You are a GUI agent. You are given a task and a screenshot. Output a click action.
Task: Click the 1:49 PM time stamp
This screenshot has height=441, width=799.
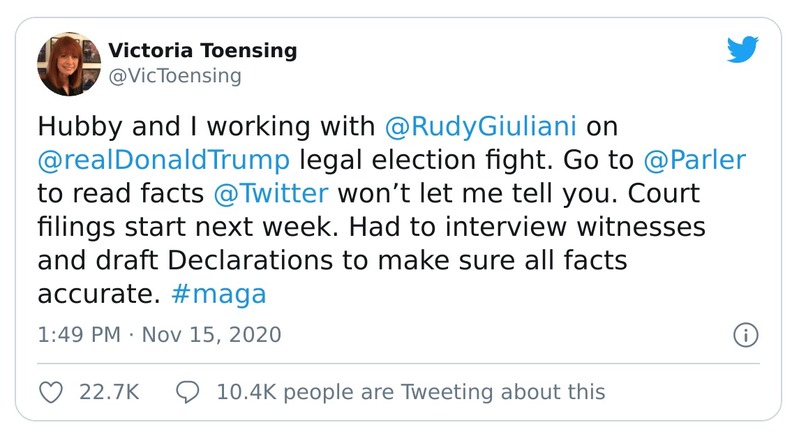(x=78, y=334)
